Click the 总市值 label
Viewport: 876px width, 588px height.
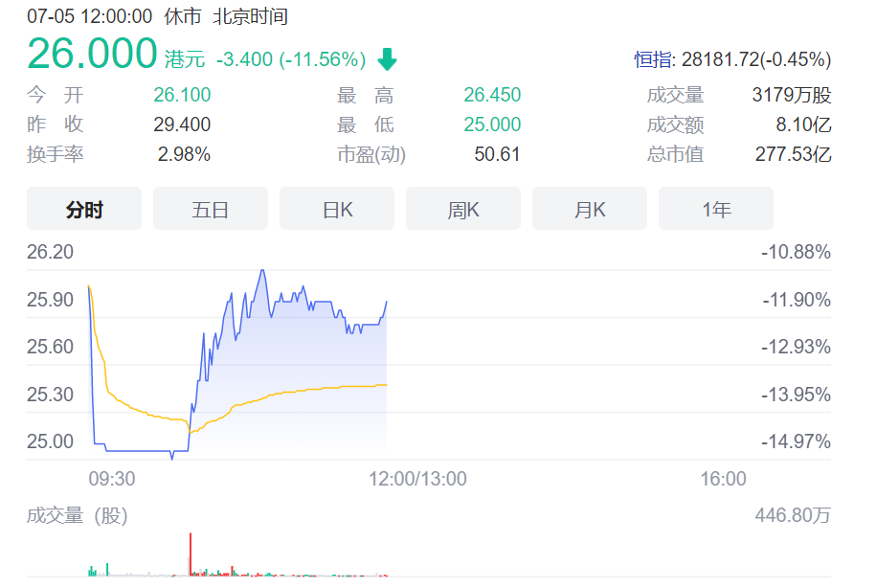pyautogui.click(x=676, y=154)
